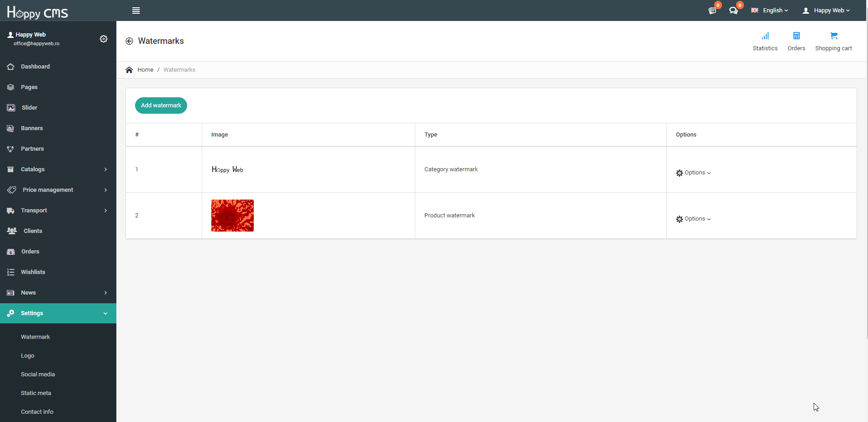Click the Transport truck icon in sidebar

pos(10,211)
